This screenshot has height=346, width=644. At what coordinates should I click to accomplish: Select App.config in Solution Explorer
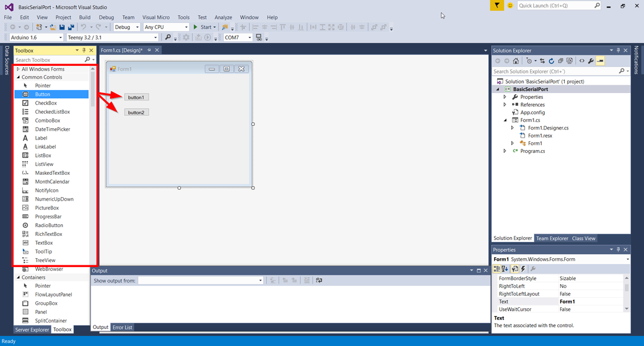(532, 112)
